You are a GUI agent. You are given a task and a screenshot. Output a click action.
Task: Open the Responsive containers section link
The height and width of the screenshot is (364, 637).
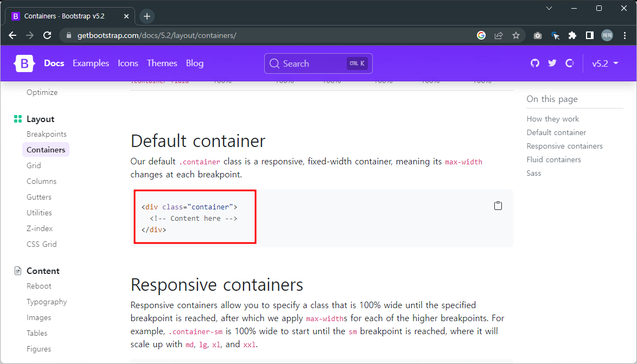click(x=564, y=145)
